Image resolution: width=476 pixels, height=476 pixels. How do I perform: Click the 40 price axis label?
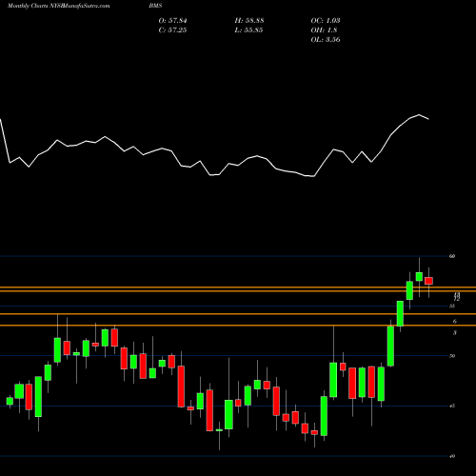point(452,456)
